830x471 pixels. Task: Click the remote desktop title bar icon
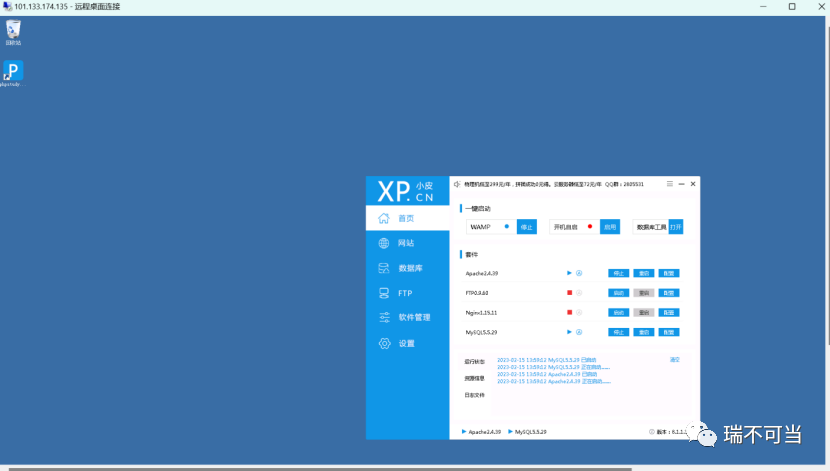[7, 6]
